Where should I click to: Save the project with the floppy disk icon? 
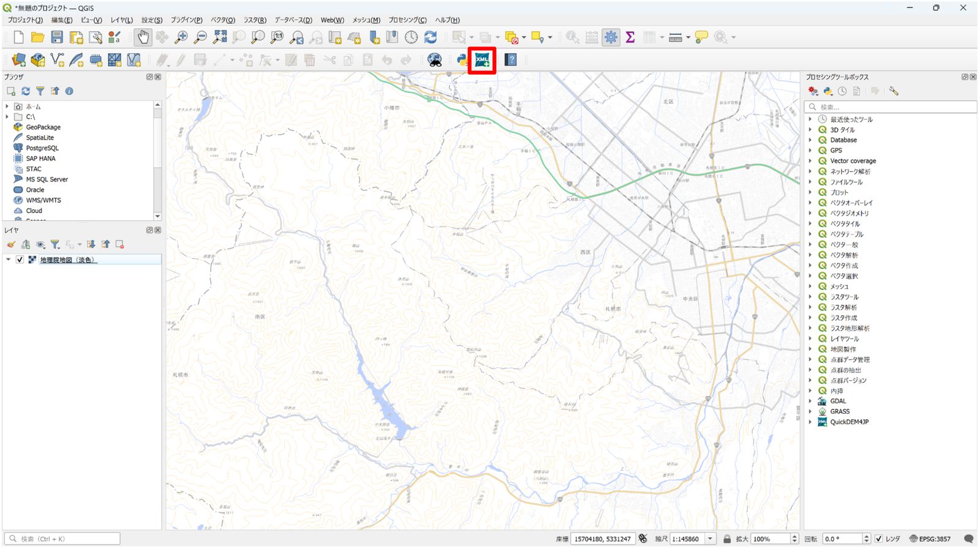(x=56, y=37)
